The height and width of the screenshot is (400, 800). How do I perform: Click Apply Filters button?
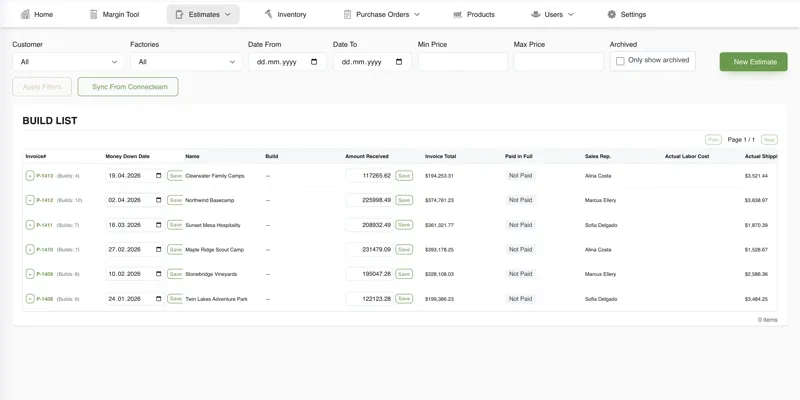[x=42, y=87]
